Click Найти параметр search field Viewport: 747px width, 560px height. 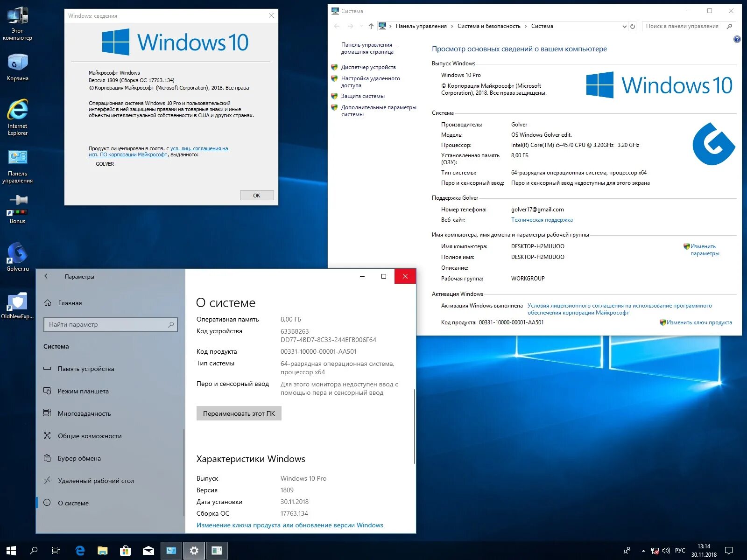click(x=111, y=324)
